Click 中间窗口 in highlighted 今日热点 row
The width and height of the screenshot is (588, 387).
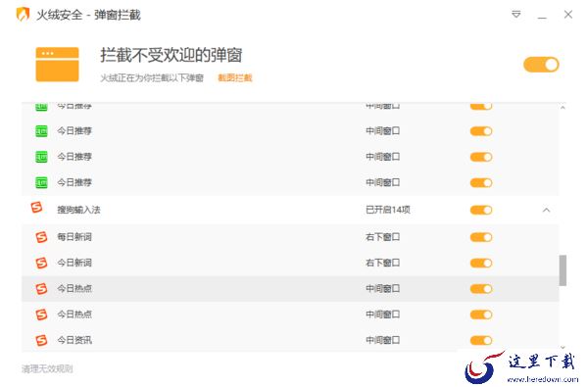(x=382, y=289)
